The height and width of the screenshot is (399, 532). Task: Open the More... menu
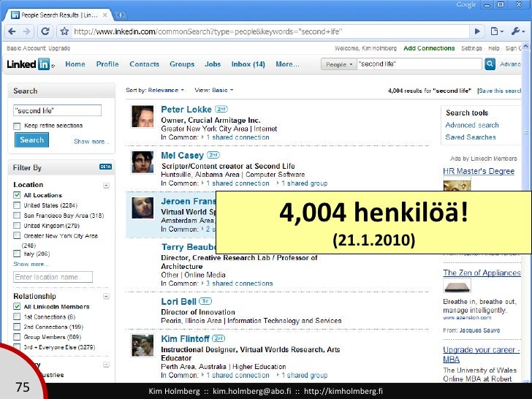pyautogui.click(x=287, y=64)
